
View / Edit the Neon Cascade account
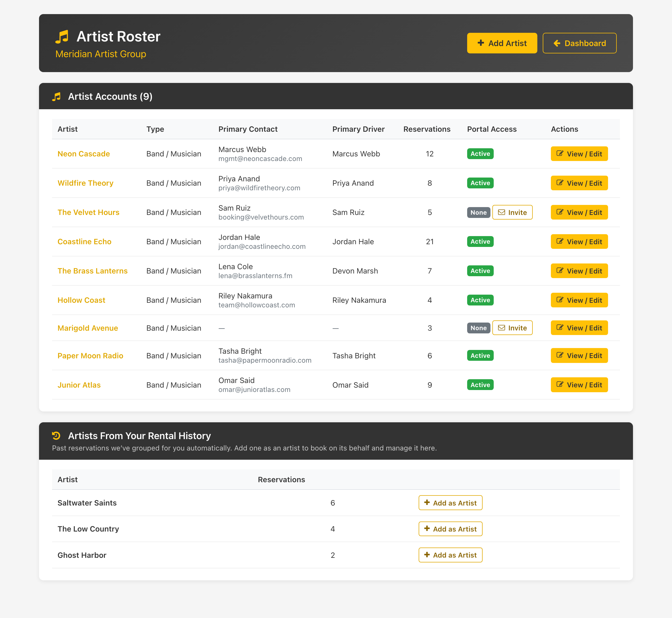click(579, 154)
